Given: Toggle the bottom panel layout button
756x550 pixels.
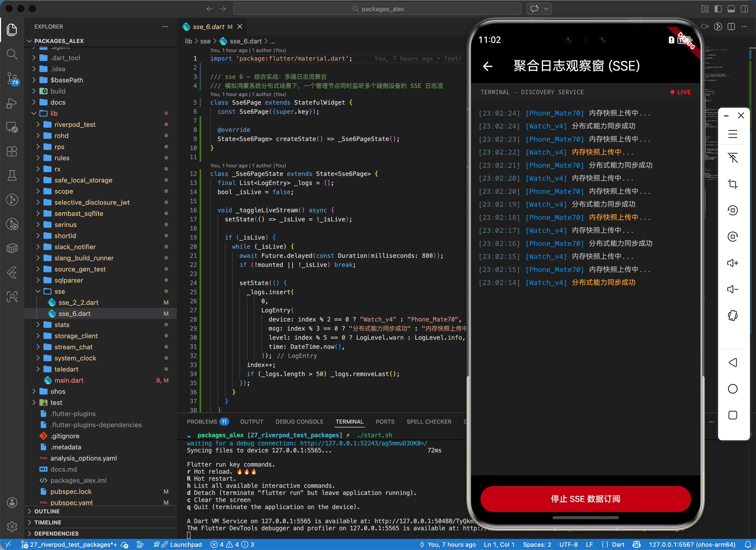Looking at the screenshot, I should tap(731, 9).
